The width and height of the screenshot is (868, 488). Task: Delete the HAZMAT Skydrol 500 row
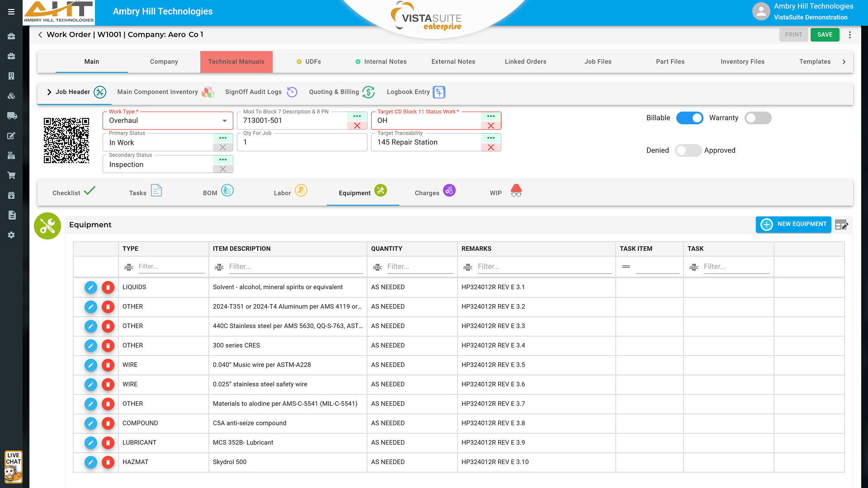pyautogui.click(x=108, y=462)
